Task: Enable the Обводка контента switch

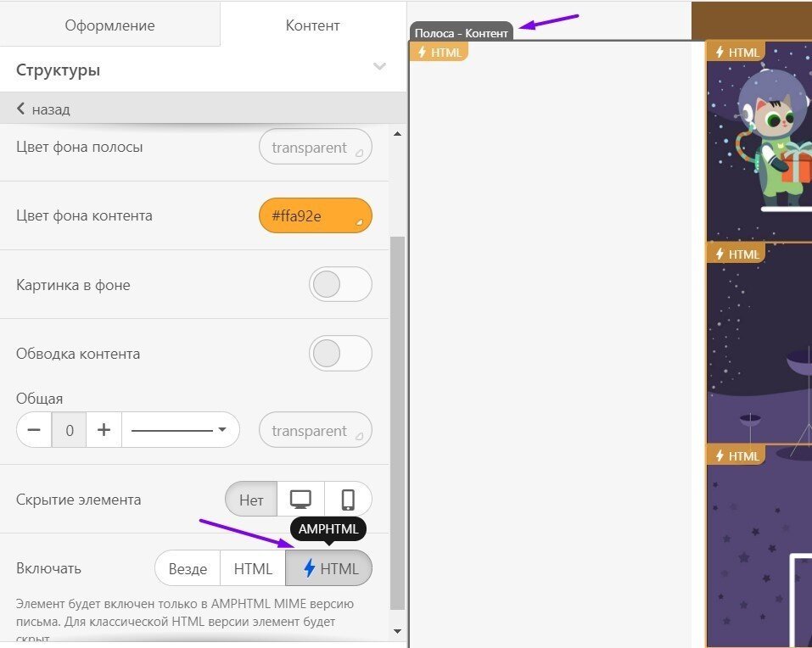Action: click(x=340, y=353)
